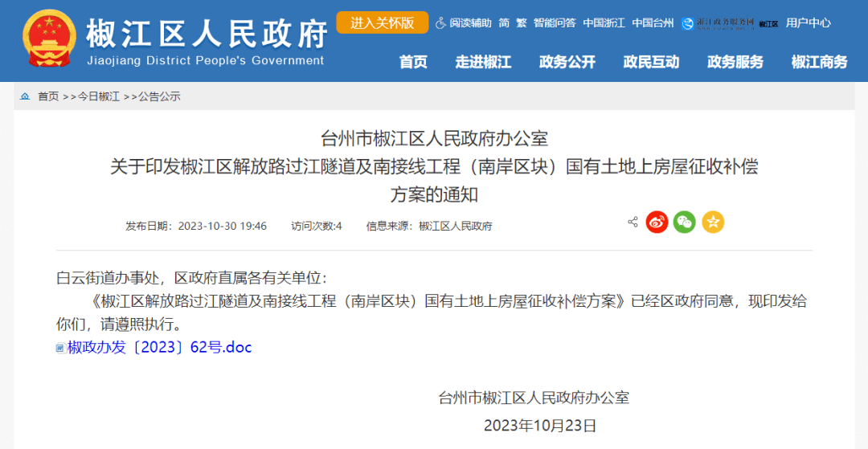
Task: Open the Zhejiang government service network logo
Action: click(x=718, y=23)
